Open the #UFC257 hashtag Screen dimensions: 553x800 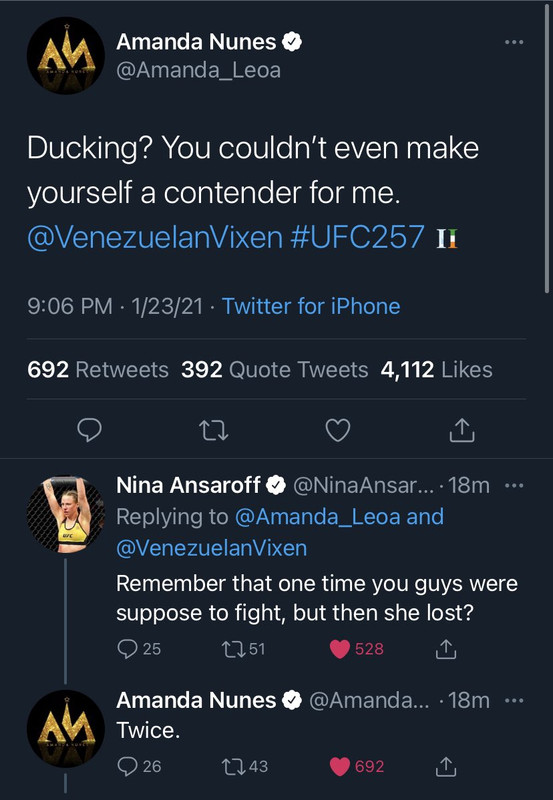click(357, 237)
